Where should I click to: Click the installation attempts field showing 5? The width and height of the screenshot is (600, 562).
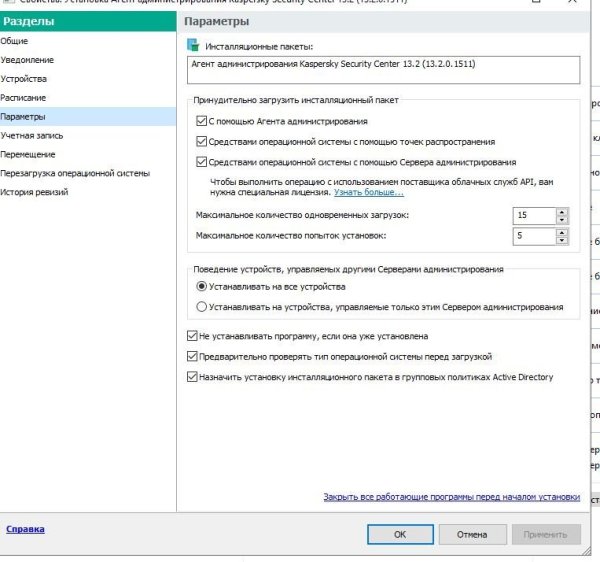[x=534, y=236]
